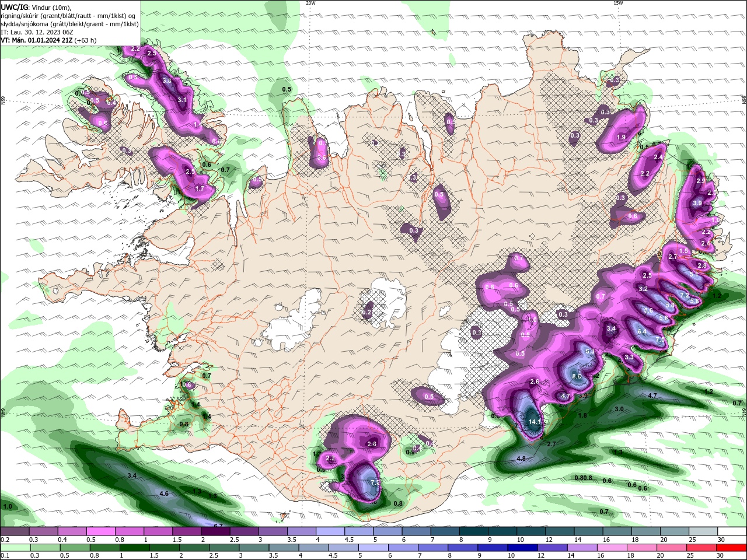The image size is (747, 560).
Task: Click the rain legend swatch between 25 and 30
Action: pos(701,548)
